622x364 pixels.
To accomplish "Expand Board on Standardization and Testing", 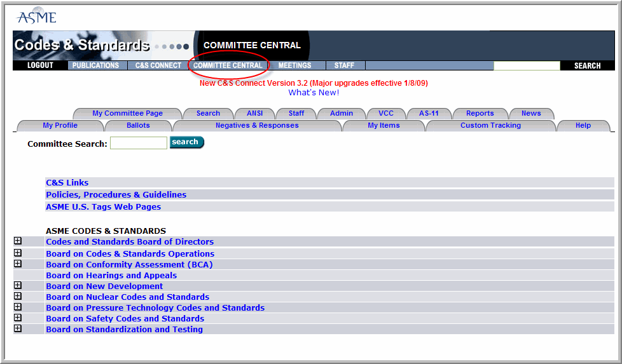I will (18, 328).
